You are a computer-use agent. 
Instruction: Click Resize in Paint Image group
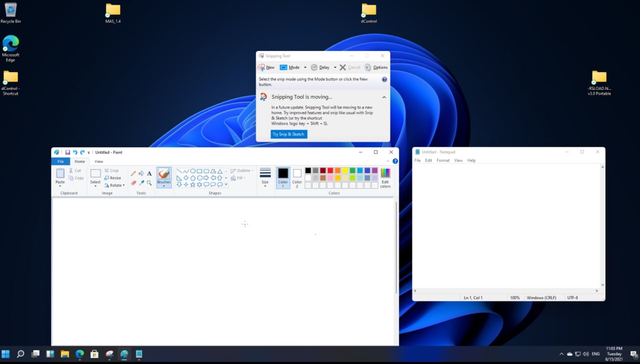[x=112, y=178]
